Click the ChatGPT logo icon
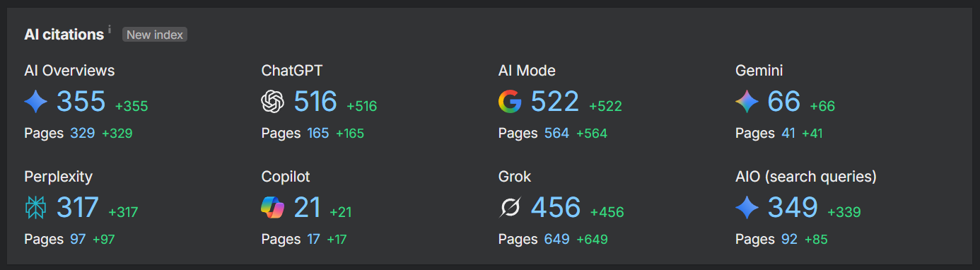 [273, 102]
